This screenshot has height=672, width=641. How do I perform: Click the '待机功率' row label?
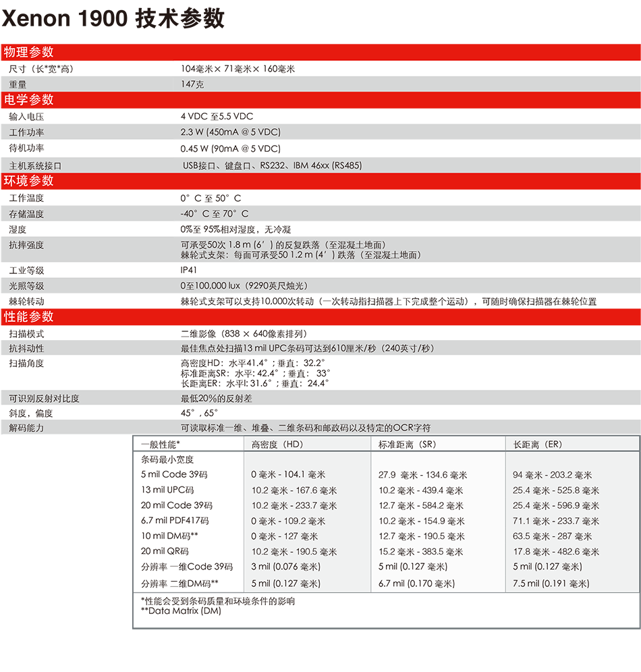coord(26,148)
